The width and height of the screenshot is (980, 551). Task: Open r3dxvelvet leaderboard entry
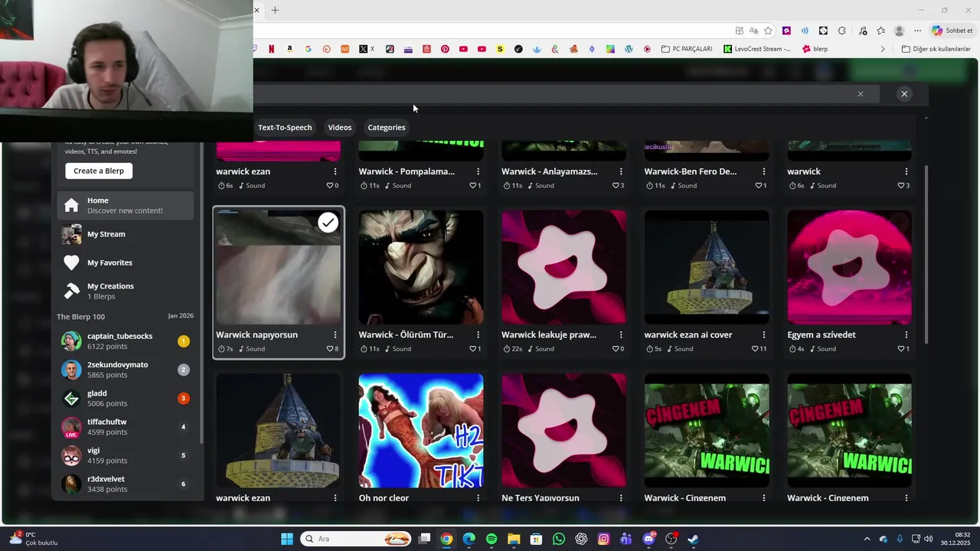(126, 484)
